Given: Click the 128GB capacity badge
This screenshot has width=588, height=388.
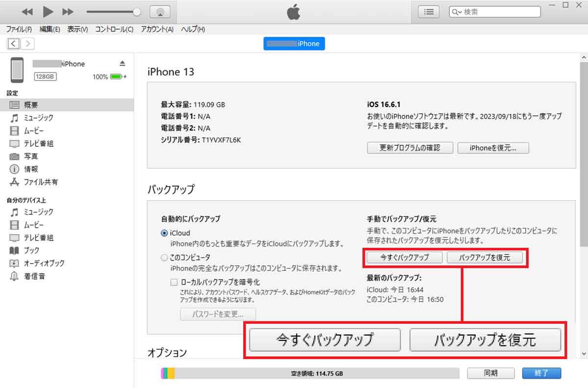Looking at the screenshot, I should pos(45,77).
